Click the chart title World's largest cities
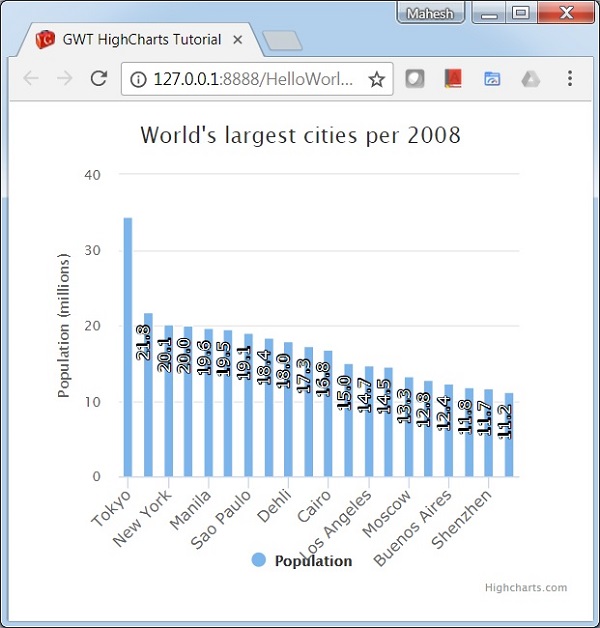 300,135
